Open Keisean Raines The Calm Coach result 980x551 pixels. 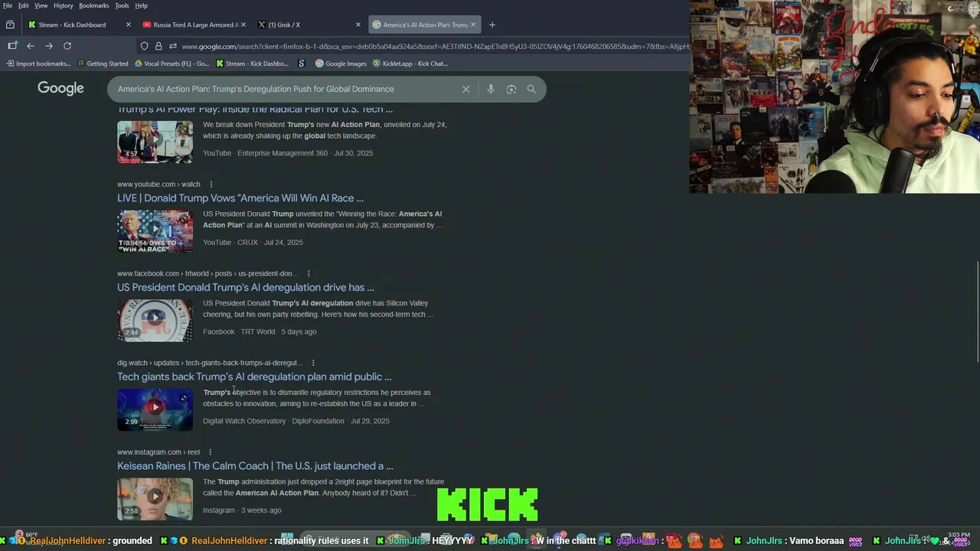pyautogui.click(x=255, y=466)
